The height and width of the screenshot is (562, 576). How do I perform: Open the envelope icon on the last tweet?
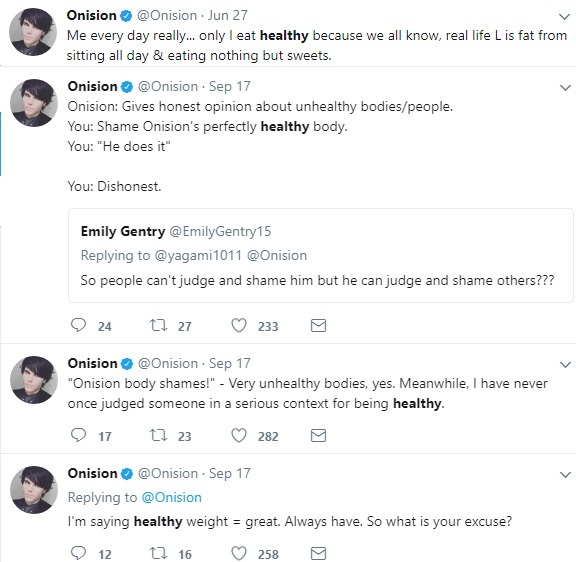pos(318,553)
